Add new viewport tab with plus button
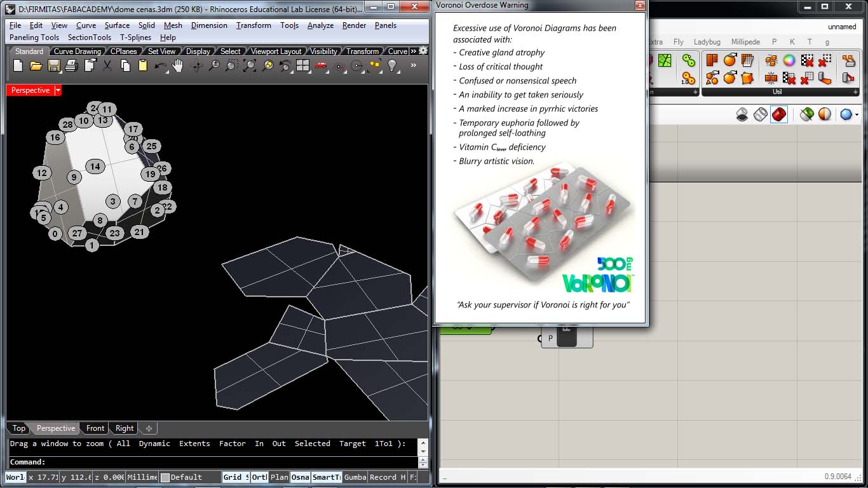Image resolution: width=868 pixels, height=488 pixels. tap(149, 428)
